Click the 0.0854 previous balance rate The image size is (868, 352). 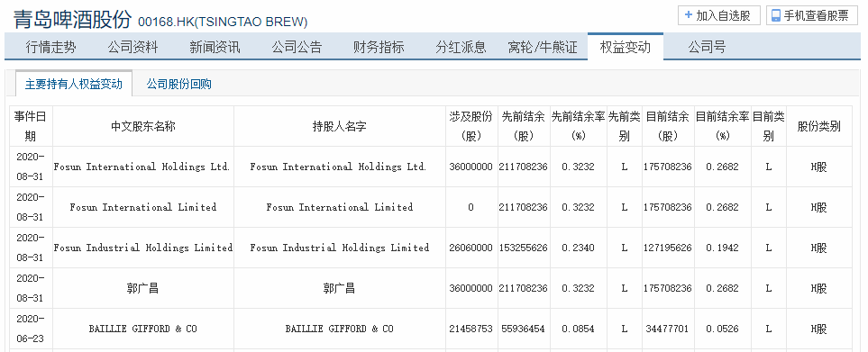point(578,329)
